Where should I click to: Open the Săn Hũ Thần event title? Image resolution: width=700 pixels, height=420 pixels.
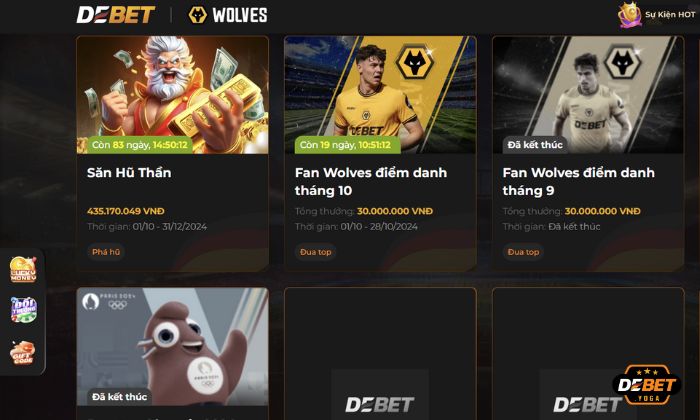[129, 173]
